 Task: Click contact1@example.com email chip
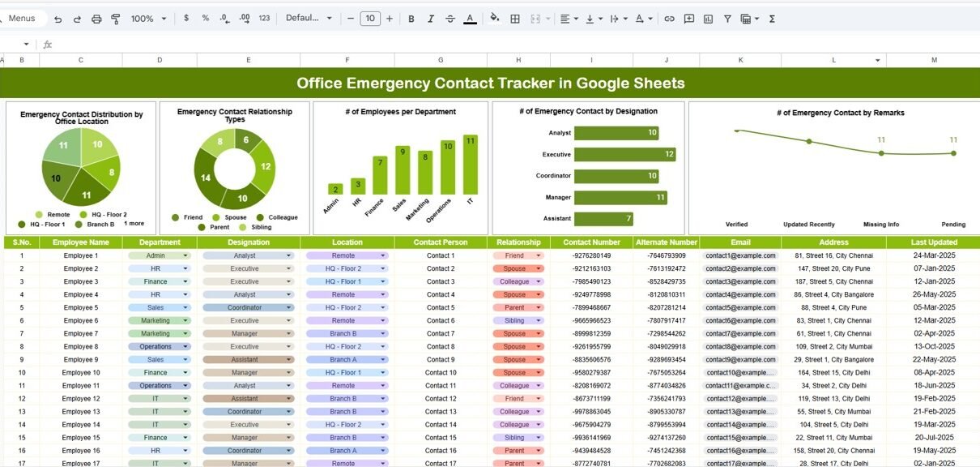740,255
